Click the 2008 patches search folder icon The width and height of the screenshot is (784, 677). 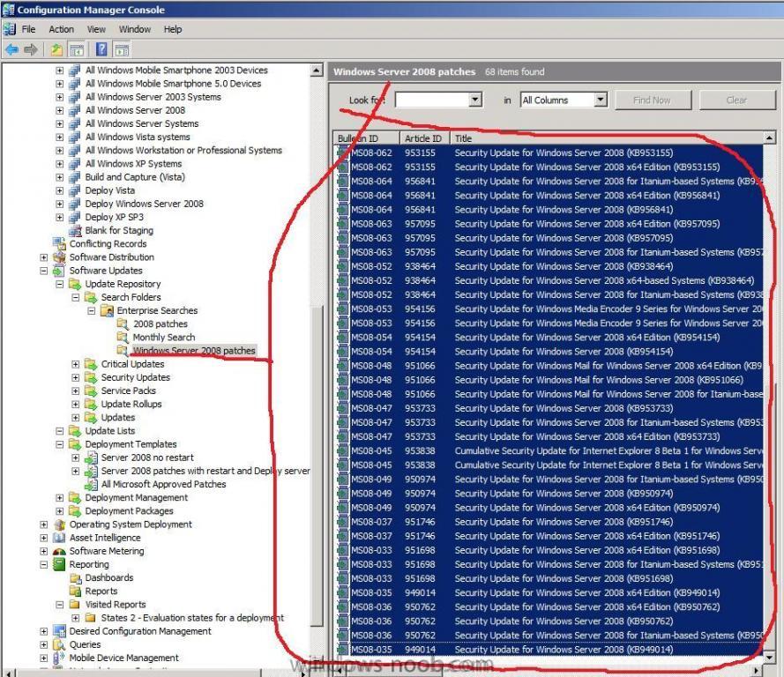[x=123, y=324]
